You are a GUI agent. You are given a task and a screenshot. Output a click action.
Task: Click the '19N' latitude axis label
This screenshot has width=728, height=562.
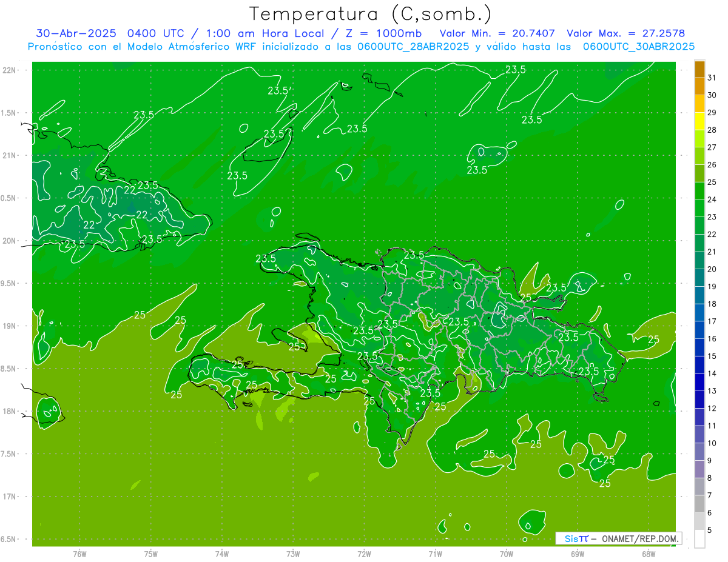click(x=10, y=326)
